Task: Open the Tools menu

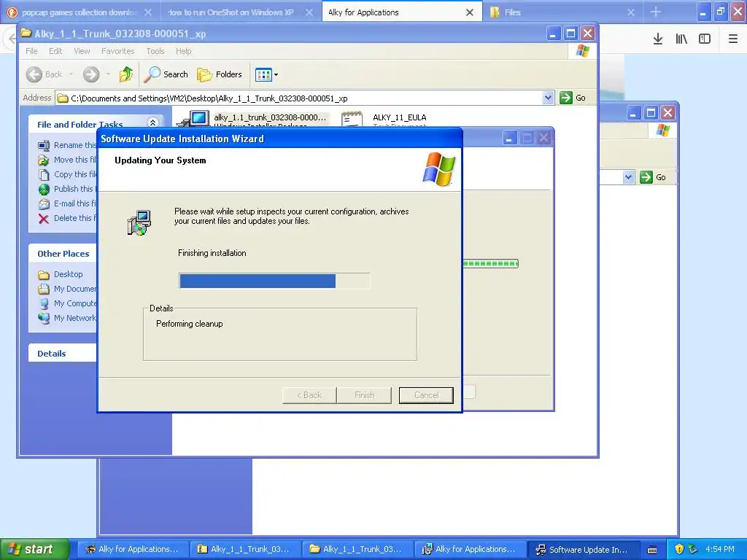Action: [155, 51]
